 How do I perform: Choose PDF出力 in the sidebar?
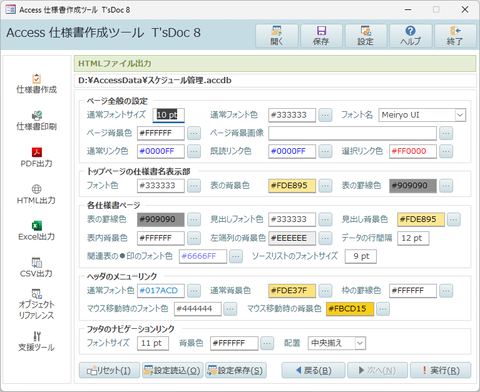[x=37, y=158]
